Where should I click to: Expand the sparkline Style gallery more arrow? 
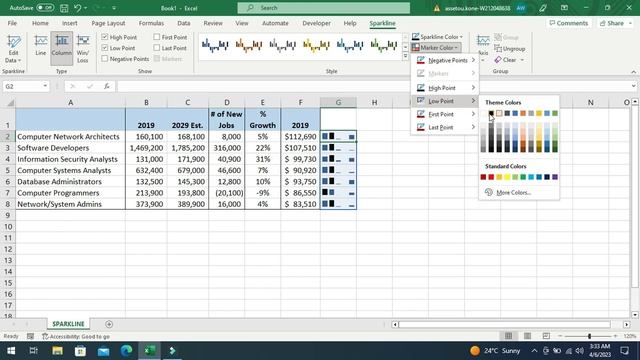(405, 56)
